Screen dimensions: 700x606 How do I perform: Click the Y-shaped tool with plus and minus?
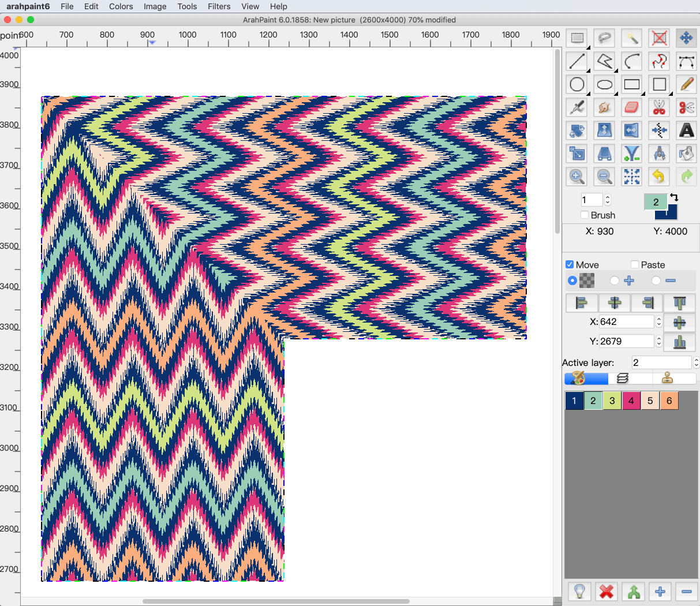632,154
